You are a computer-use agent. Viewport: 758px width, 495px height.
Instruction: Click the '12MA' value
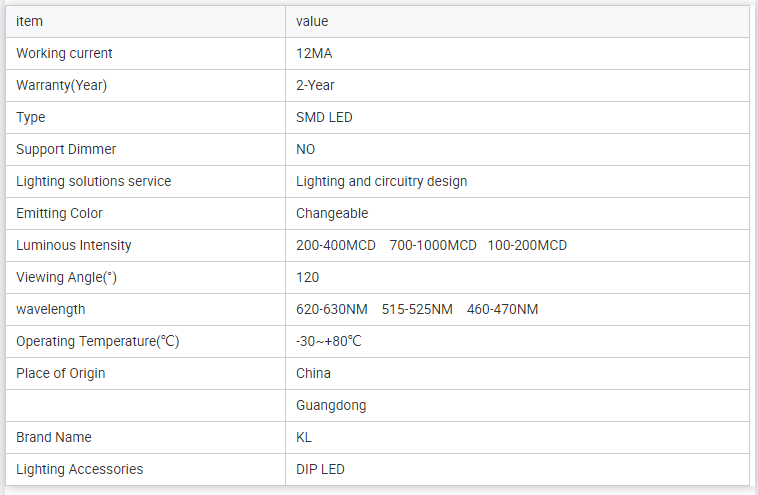tap(314, 53)
